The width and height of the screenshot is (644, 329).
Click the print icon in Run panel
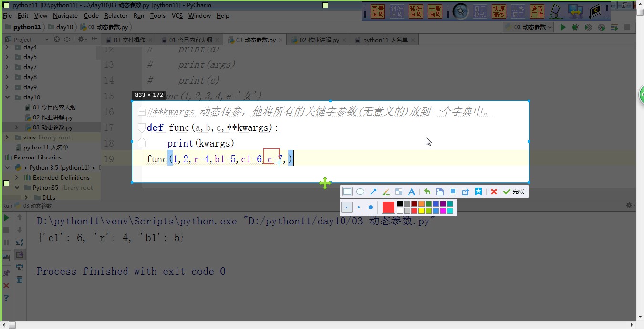(x=20, y=267)
